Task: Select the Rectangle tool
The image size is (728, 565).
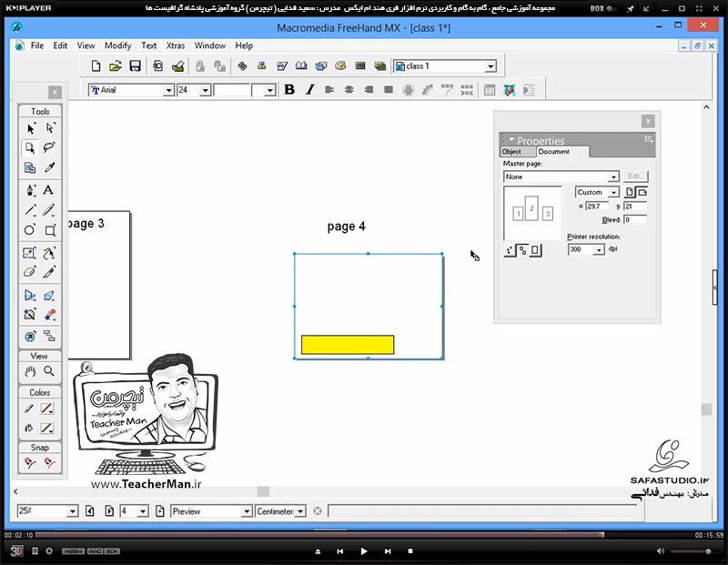Action: [50, 230]
